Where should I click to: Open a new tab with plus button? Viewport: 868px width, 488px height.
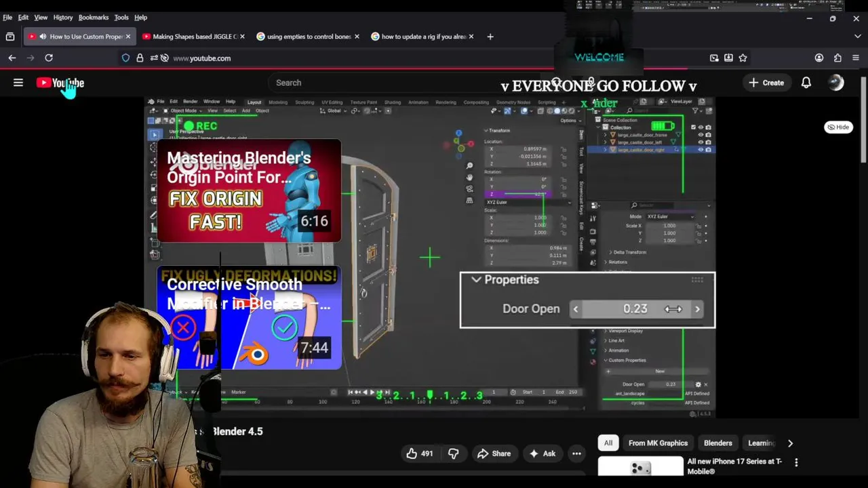(490, 37)
